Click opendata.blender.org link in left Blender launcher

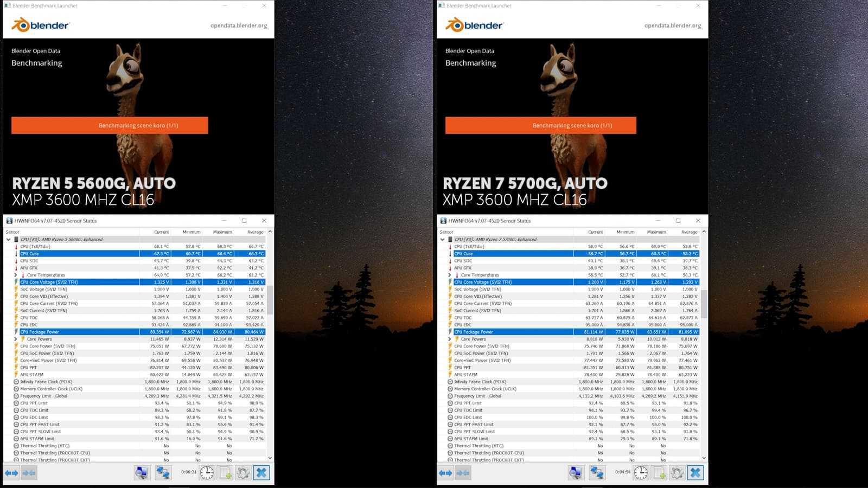[238, 25]
